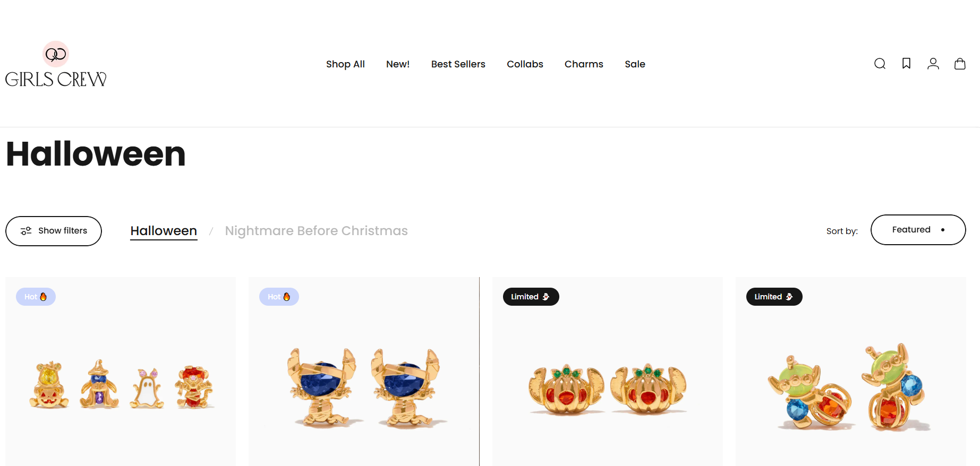Image resolution: width=980 pixels, height=466 pixels.
Task: Open the Charms menu item
Action: [584, 64]
